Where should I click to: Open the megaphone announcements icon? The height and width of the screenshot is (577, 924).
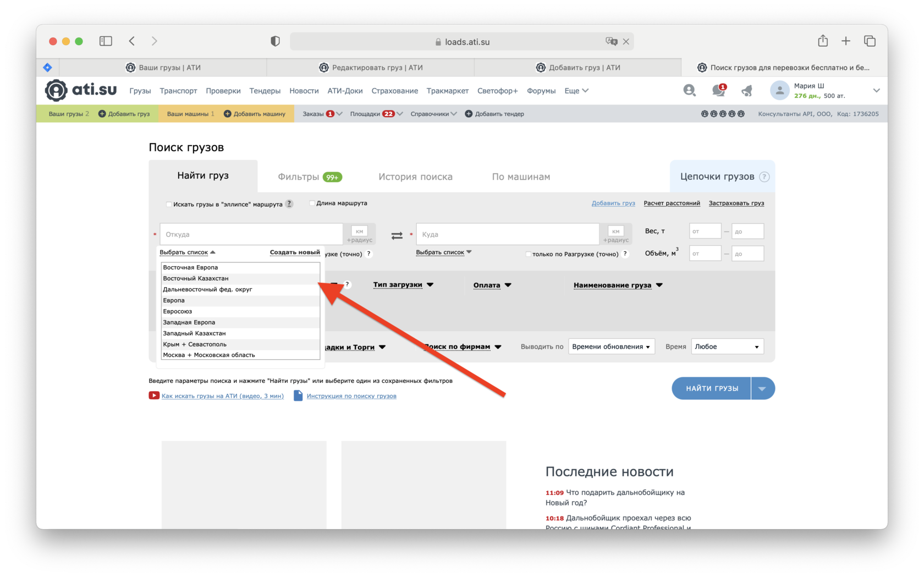(x=747, y=91)
